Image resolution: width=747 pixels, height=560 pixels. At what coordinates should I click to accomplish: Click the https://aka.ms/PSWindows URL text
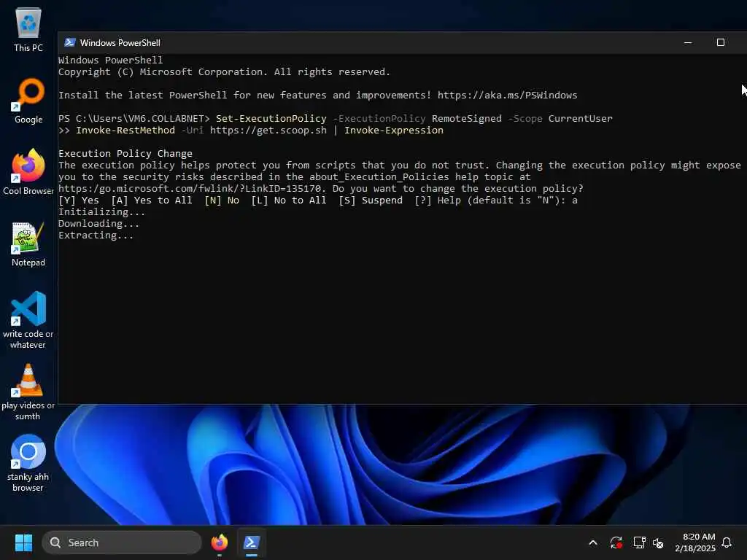pyautogui.click(x=508, y=96)
